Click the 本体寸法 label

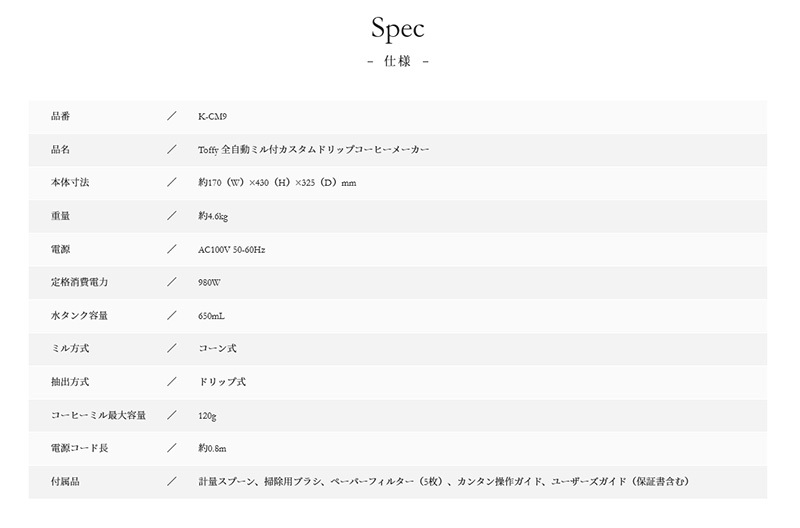tap(70, 183)
